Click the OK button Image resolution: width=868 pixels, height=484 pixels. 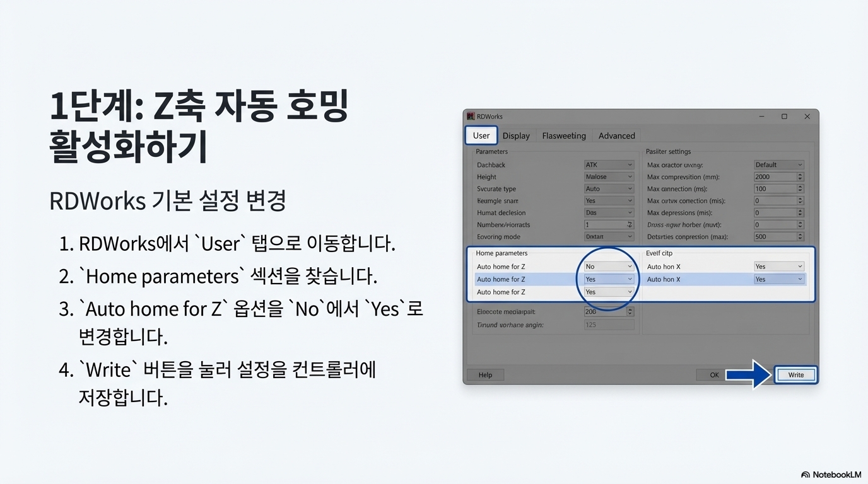[x=714, y=374]
